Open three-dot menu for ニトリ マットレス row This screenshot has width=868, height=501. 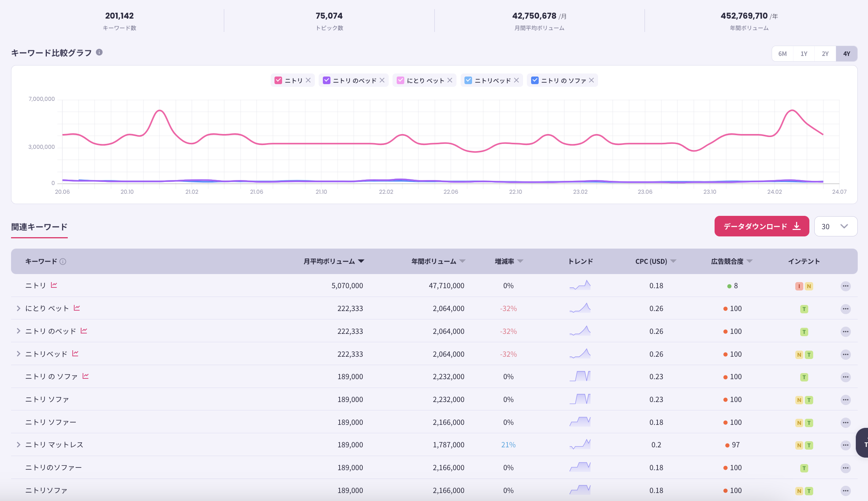[845, 445]
